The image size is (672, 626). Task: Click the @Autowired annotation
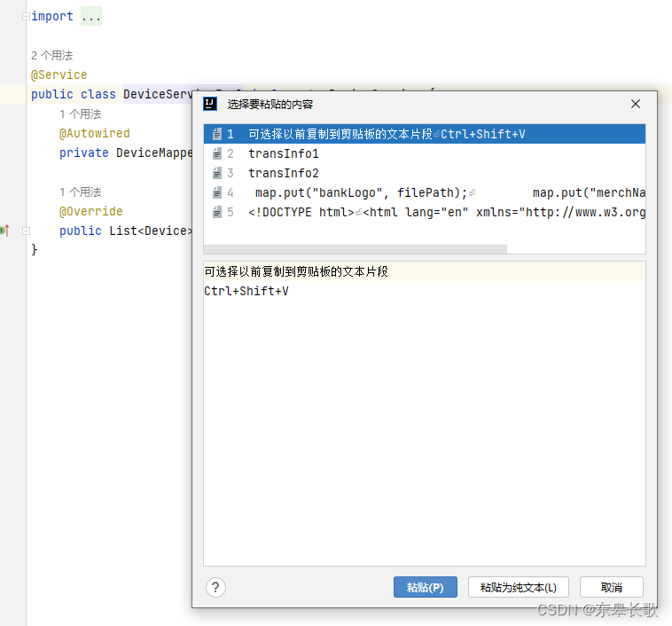pyautogui.click(x=95, y=133)
